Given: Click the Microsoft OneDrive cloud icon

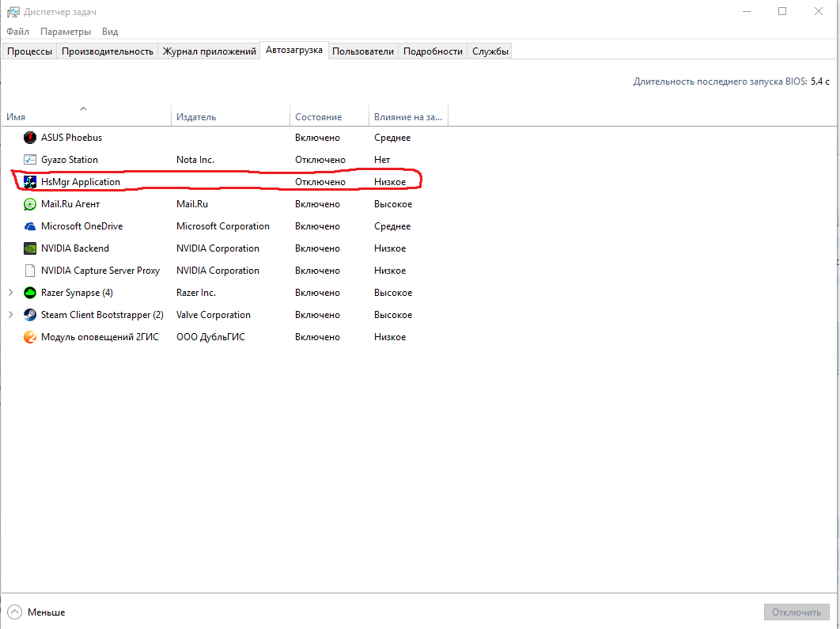Looking at the screenshot, I should [30, 226].
